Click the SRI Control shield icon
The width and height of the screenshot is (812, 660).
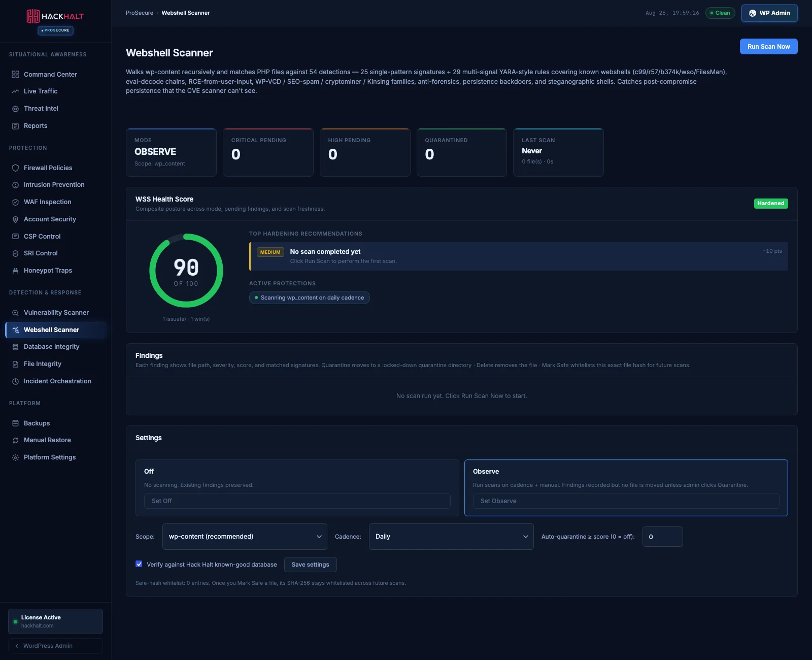coord(15,253)
